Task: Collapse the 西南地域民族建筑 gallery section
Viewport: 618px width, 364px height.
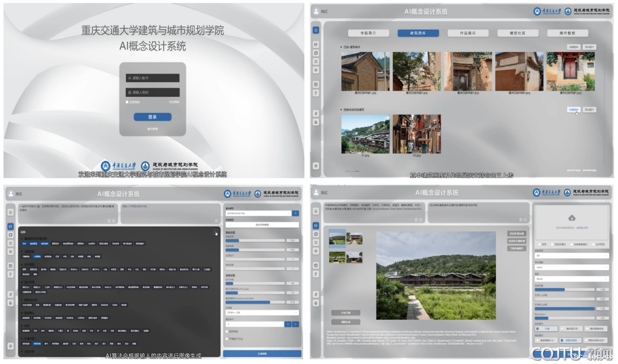Action: coord(341,110)
